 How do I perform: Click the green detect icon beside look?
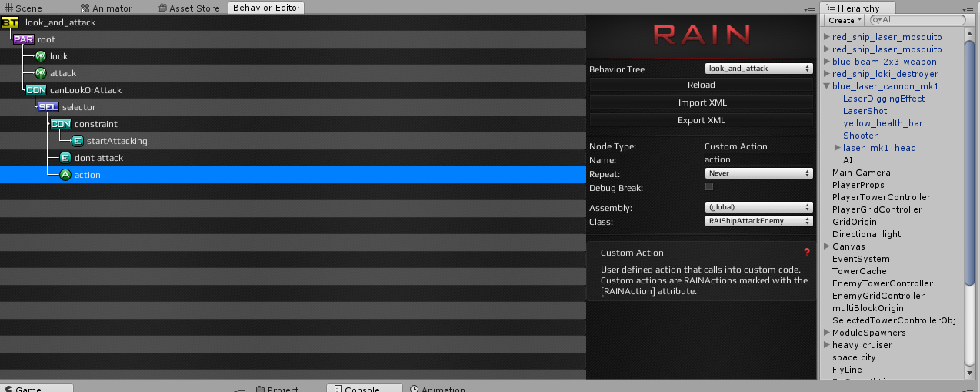point(41,56)
